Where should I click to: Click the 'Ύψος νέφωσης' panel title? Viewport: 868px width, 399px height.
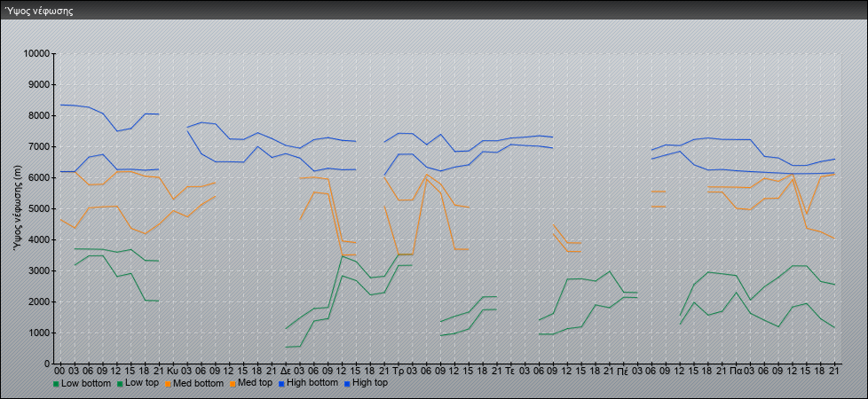(39, 11)
